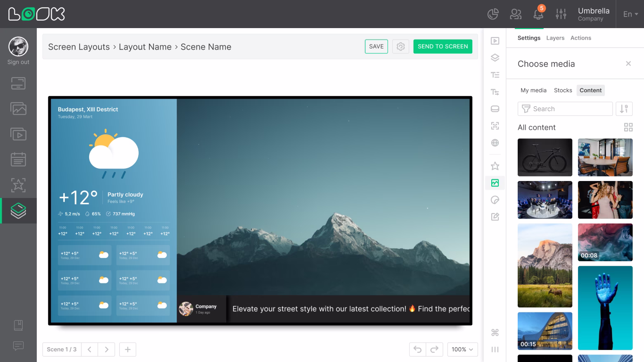Screen dimensions: 644x362
Task: Open the equalizer settings icon in header
Action: (x=561, y=14)
